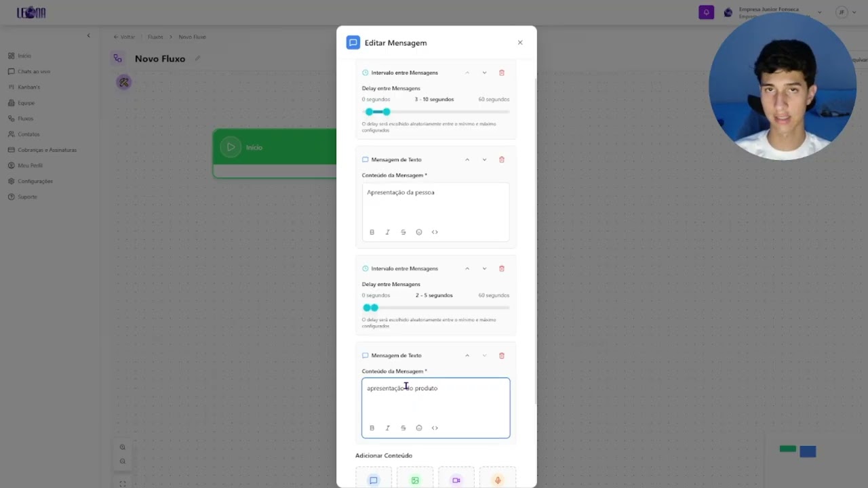Viewport: 868px width, 488px height.
Task: Click into 'Apresentação da pessoa' message text area
Action: point(435,204)
